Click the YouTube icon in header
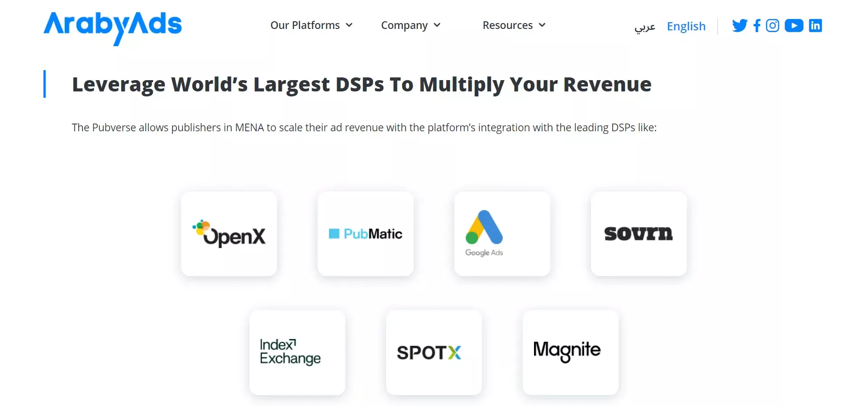 (x=794, y=26)
